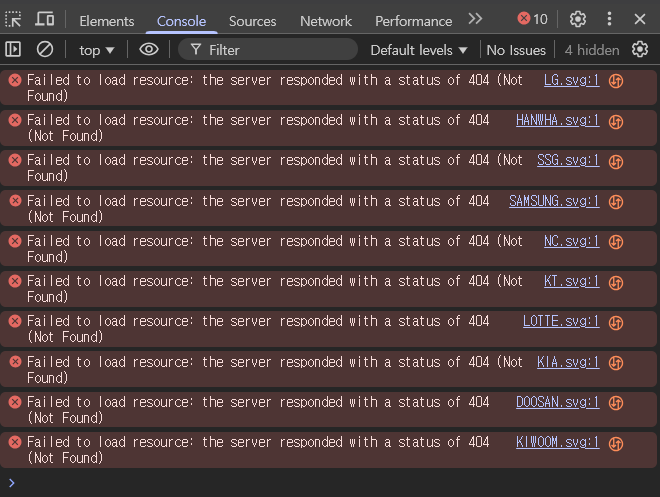Click the red error icon on SAMSUNG.svg row
Viewport: 660px width, 497px height.
click(15, 201)
